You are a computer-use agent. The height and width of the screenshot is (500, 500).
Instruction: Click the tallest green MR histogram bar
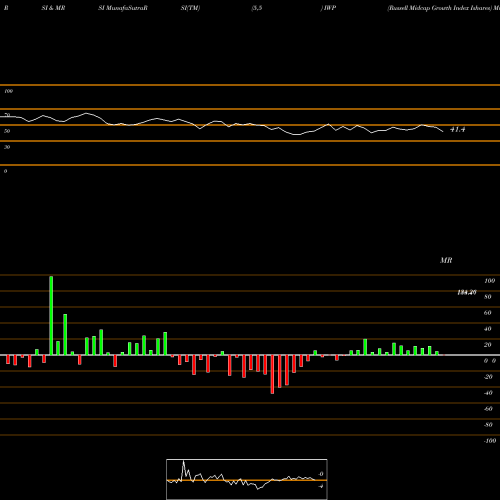point(51,316)
